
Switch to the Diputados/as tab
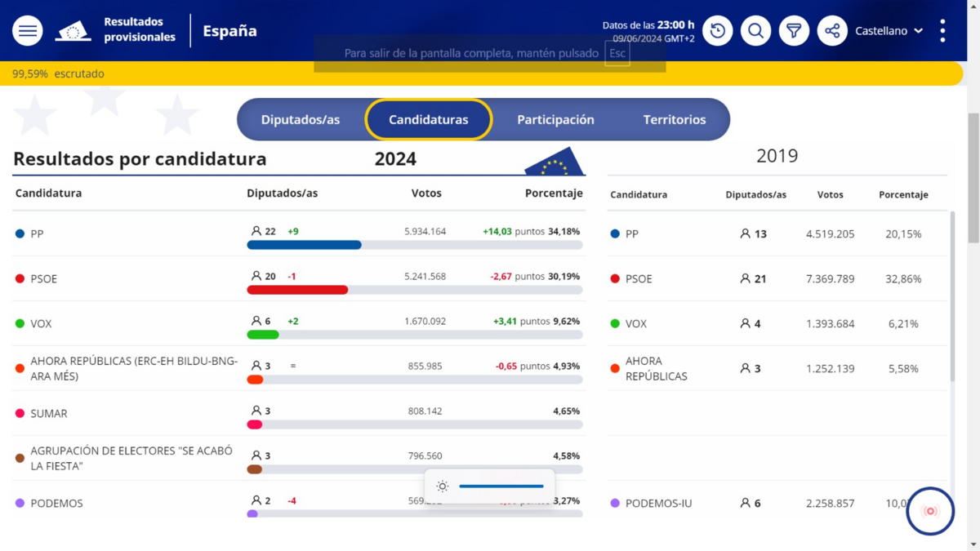301,119
